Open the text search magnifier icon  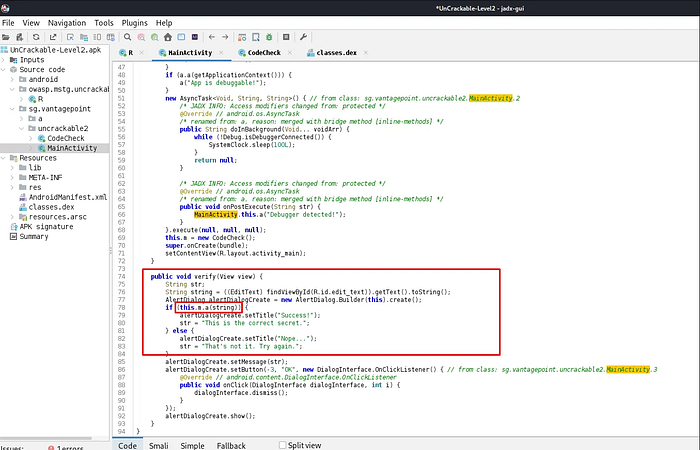pos(128,37)
